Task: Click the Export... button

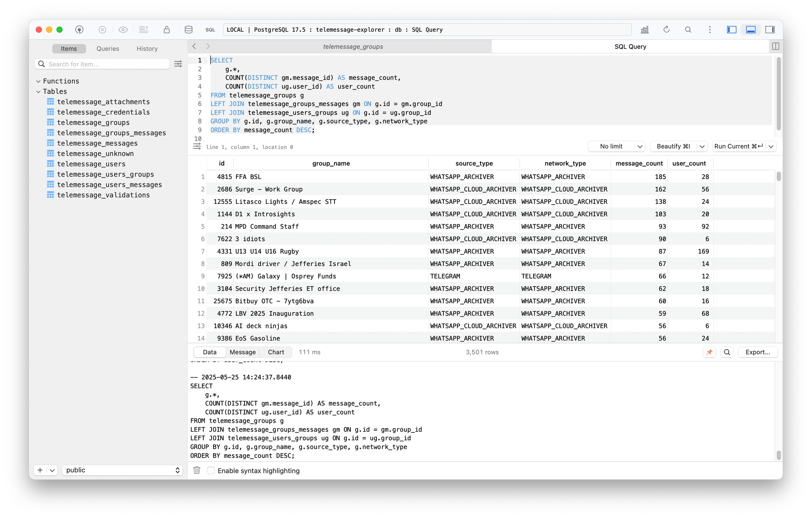Action: 758,352
